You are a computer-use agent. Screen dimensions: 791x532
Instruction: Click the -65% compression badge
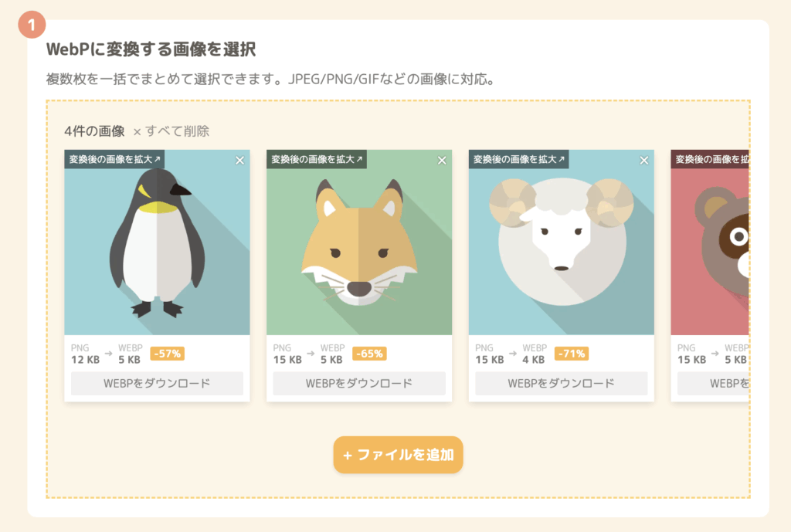click(370, 354)
